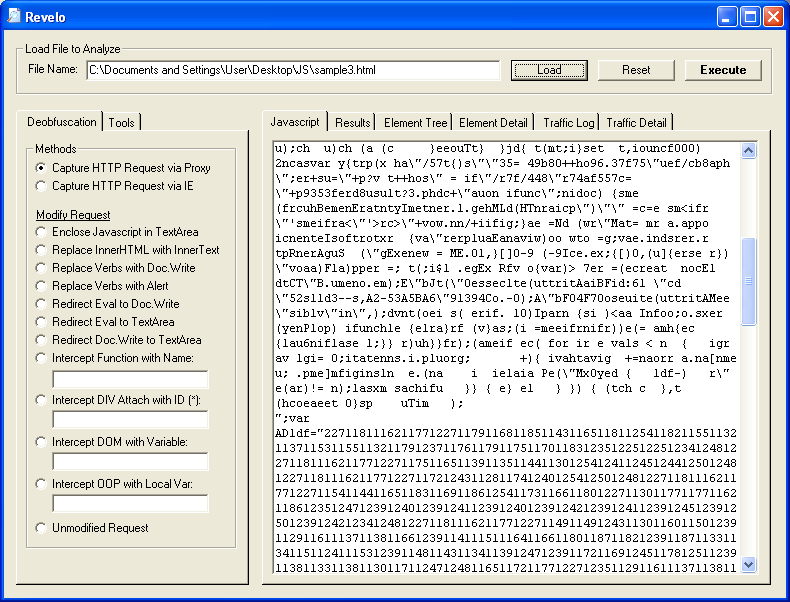The width and height of the screenshot is (790, 602).
Task: Select Capture HTTP Request via IE
Action: (x=42, y=186)
